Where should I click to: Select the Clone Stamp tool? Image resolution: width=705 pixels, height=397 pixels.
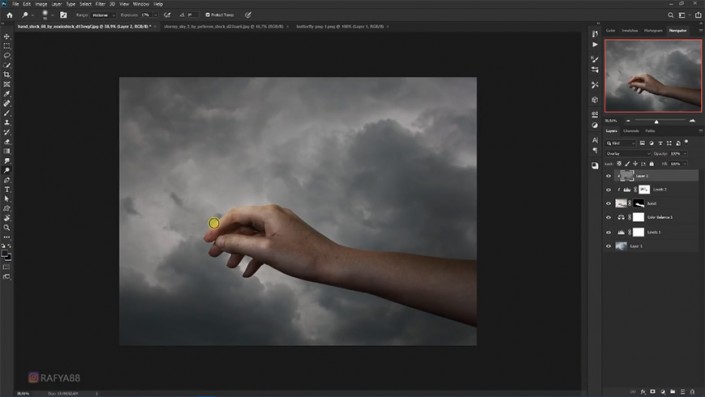tap(7, 122)
